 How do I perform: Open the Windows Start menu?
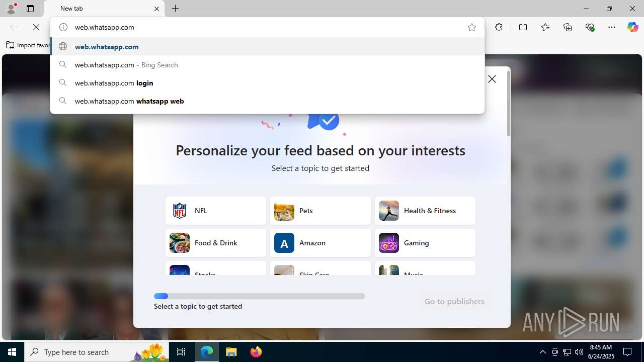(x=12, y=352)
